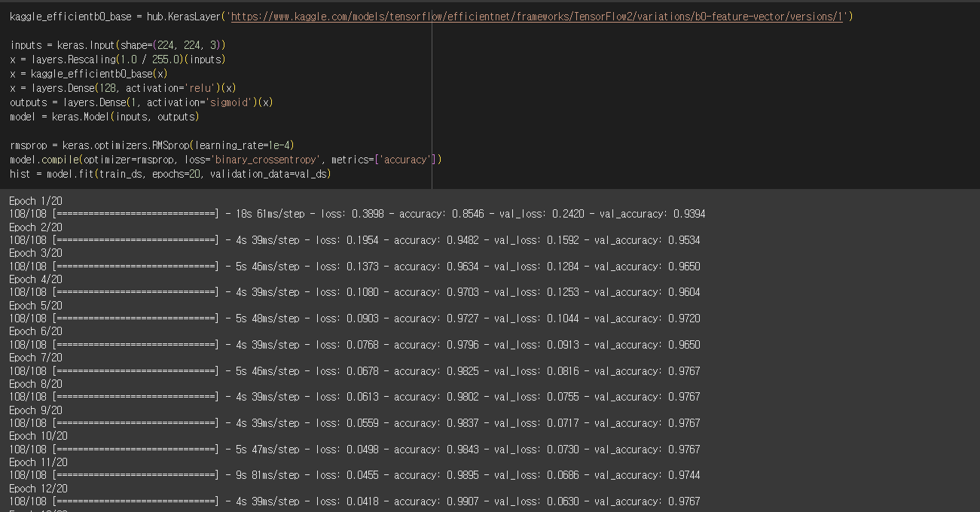
Task: Click the 'binary_crossentropy' loss string
Action: [267, 160]
